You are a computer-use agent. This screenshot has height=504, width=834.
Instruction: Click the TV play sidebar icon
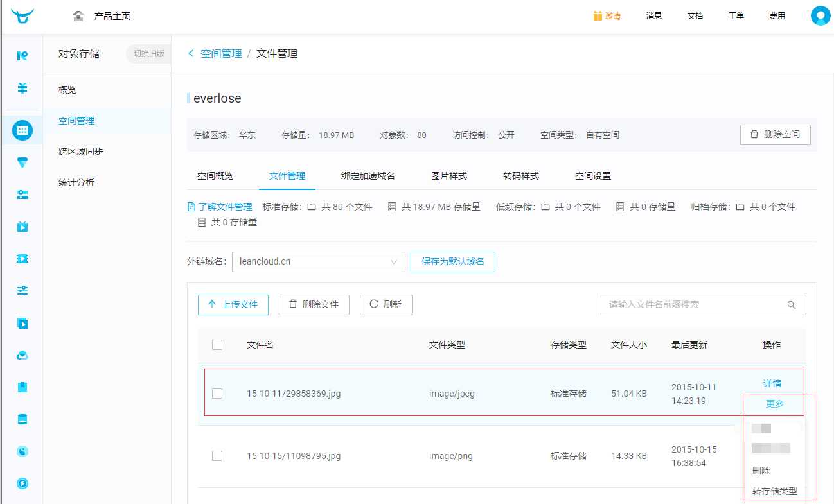pos(22,226)
